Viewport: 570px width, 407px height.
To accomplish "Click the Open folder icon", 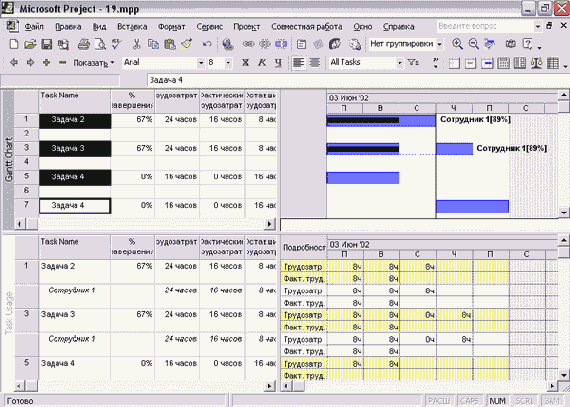I will [x=30, y=44].
